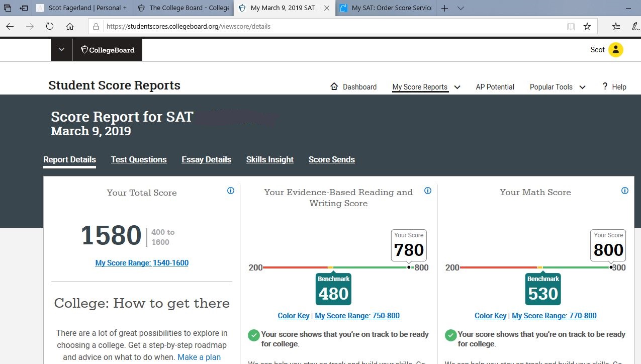Image resolution: width=641 pixels, height=364 pixels.
Task: Add this page to favorites with the star
Action: point(587,27)
